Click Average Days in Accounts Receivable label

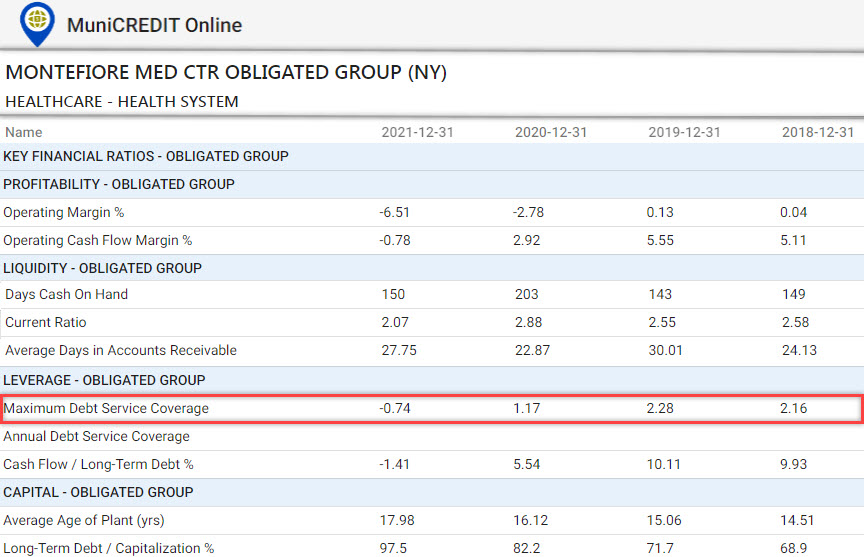[121, 351]
